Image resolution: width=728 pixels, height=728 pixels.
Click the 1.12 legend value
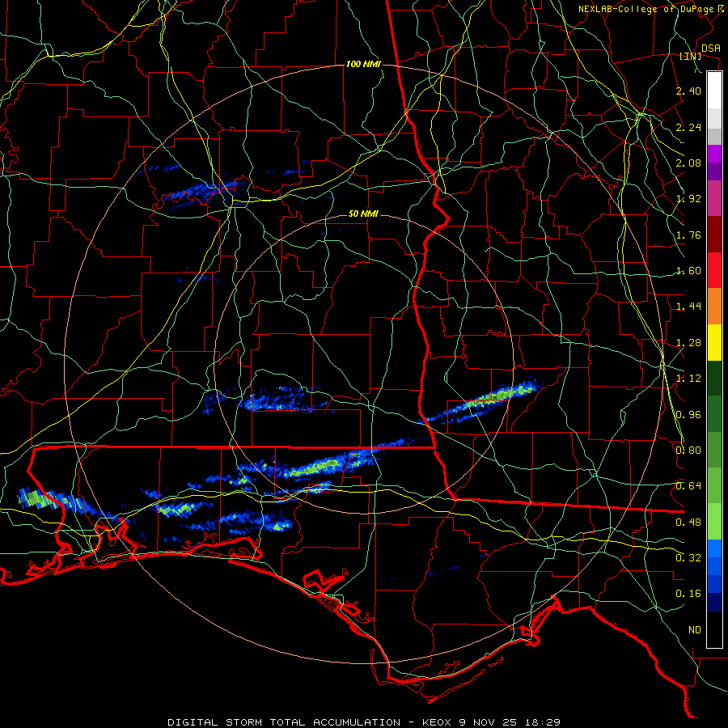pos(688,379)
